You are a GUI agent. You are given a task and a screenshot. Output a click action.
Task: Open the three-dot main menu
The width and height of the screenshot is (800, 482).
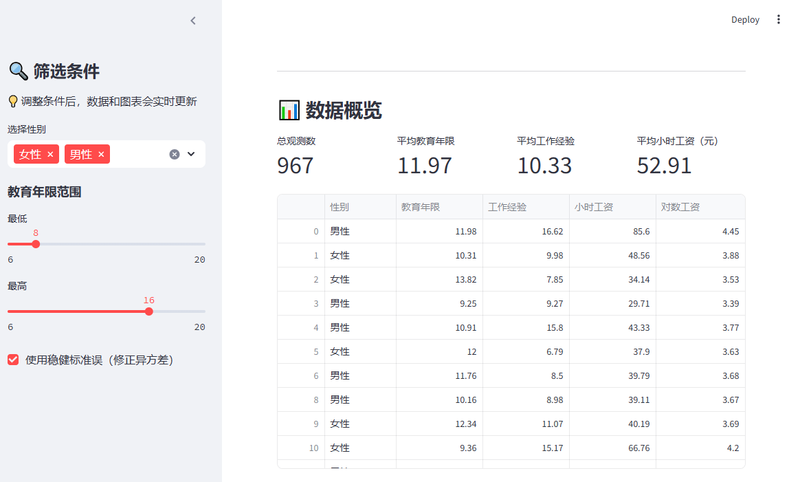779,19
